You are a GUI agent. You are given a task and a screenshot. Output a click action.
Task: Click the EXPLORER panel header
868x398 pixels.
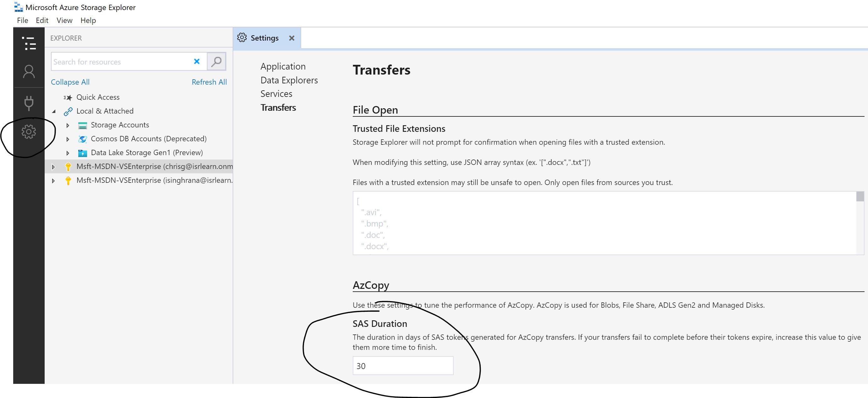pyautogui.click(x=66, y=38)
